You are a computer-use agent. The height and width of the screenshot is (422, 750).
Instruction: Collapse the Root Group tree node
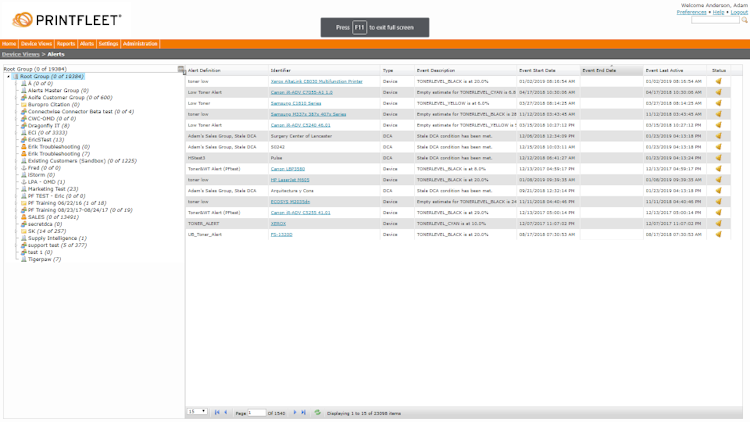[9, 77]
